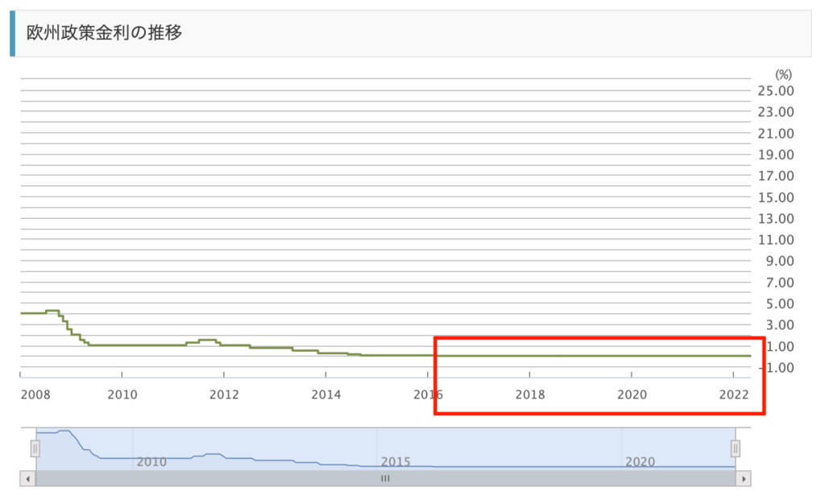
Task: Click the 25.00 label on the y-axis
Action: [x=776, y=90]
